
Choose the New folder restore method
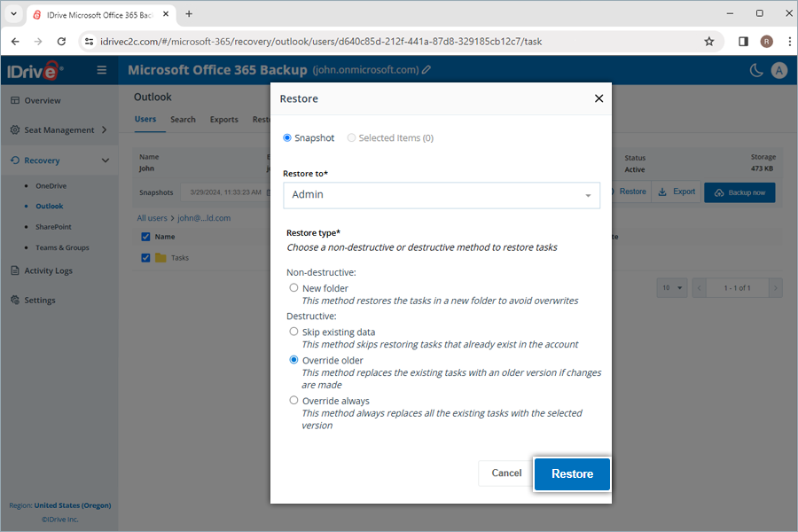pos(293,287)
